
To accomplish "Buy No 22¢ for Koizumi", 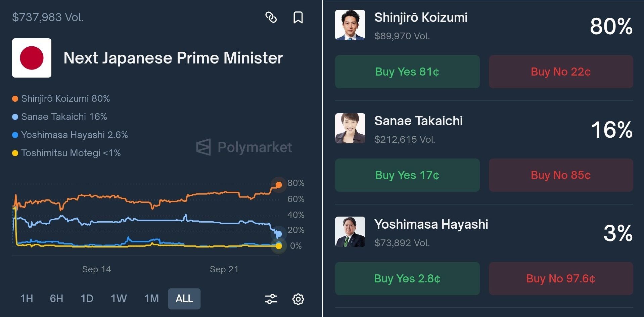I will coord(561,72).
